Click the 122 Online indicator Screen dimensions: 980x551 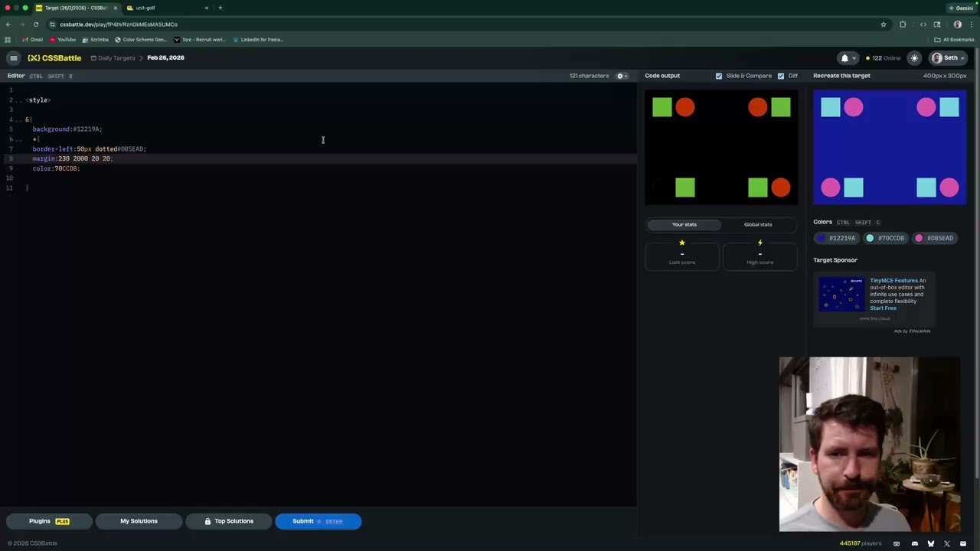click(883, 58)
